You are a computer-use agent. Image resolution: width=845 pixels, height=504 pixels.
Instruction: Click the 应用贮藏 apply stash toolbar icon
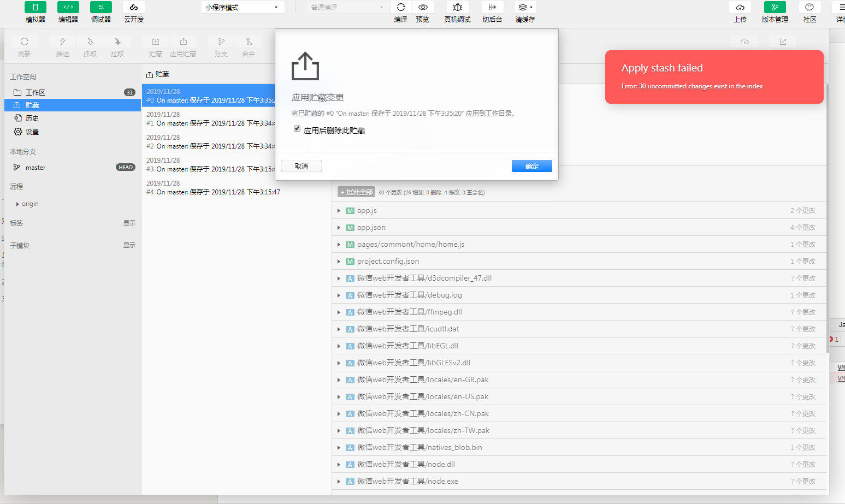184,41
